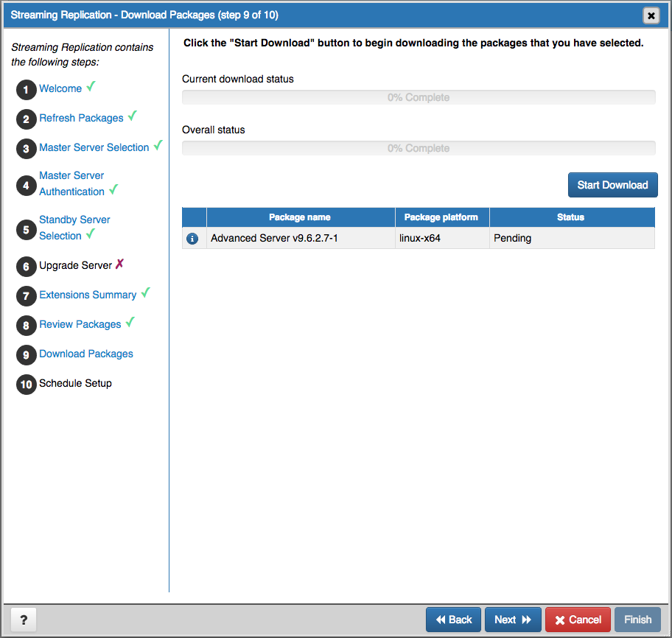
Task: Go to the Welcome step
Action: coord(60,88)
